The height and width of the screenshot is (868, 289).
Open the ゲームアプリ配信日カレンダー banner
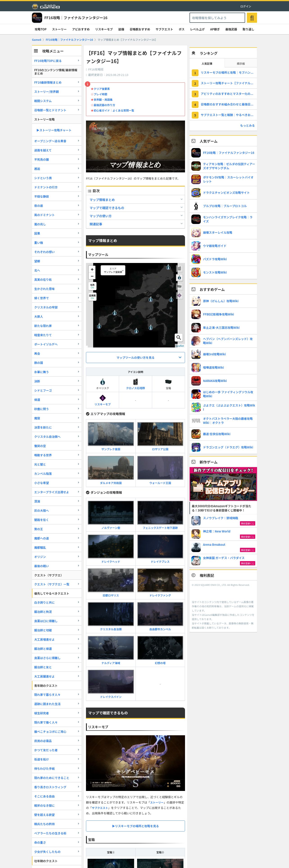223,484
